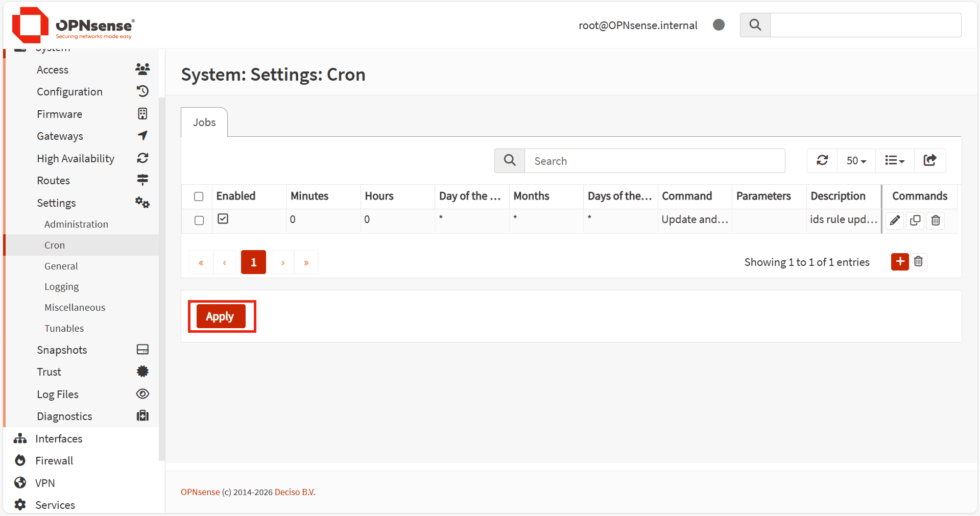This screenshot has height=516, width=980.
Task: Open the Deciso B.V. footer link
Action: [x=295, y=492]
